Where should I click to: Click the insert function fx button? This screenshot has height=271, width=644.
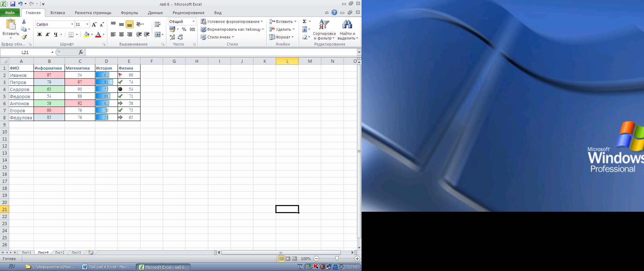point(81,52)
